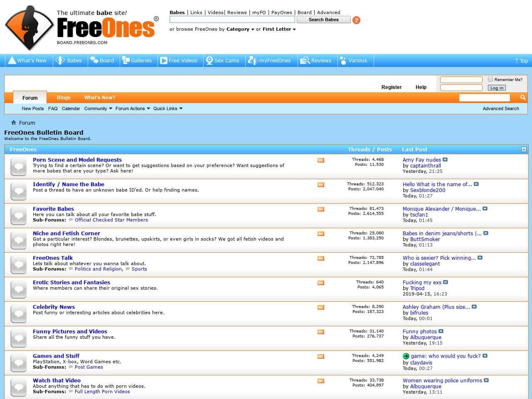532x399 pixels.
Task: Expand the First Letter dropdown
Action: (x=279, y=29)
